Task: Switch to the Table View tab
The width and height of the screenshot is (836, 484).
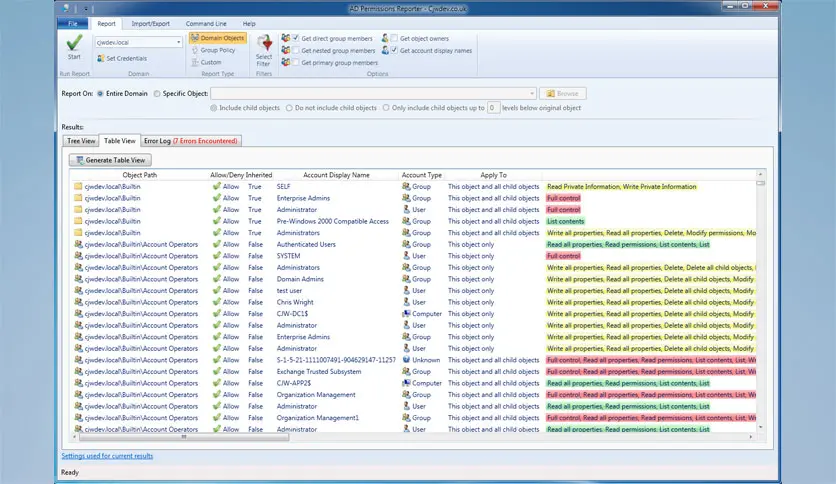Action: coord(119,141)
